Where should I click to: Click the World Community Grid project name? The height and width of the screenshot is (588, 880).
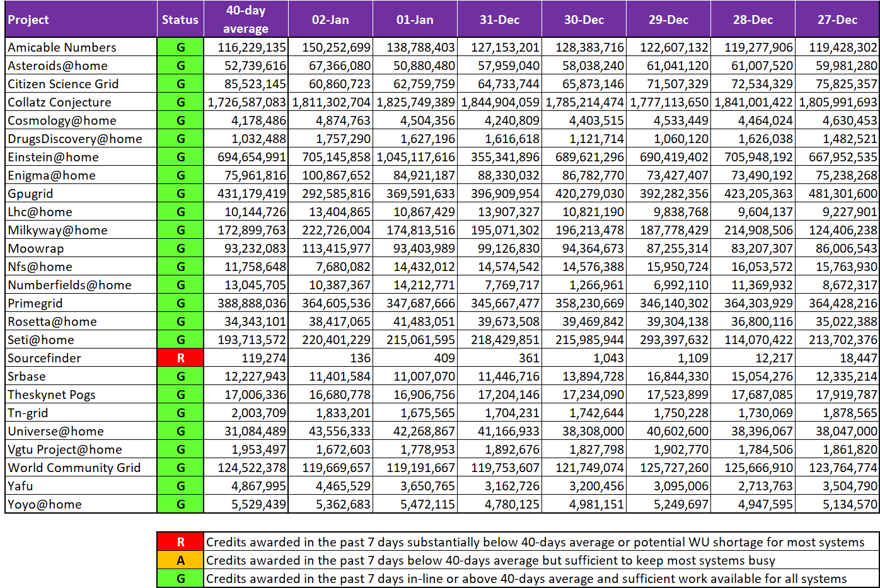(x=74, y=468)
